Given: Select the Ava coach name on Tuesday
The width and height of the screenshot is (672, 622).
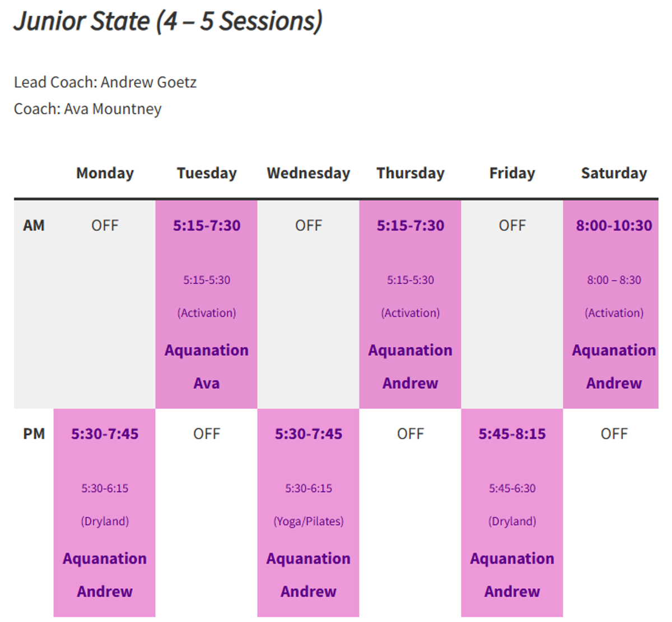Looking at the screenshot, I should tap(207, 383).
